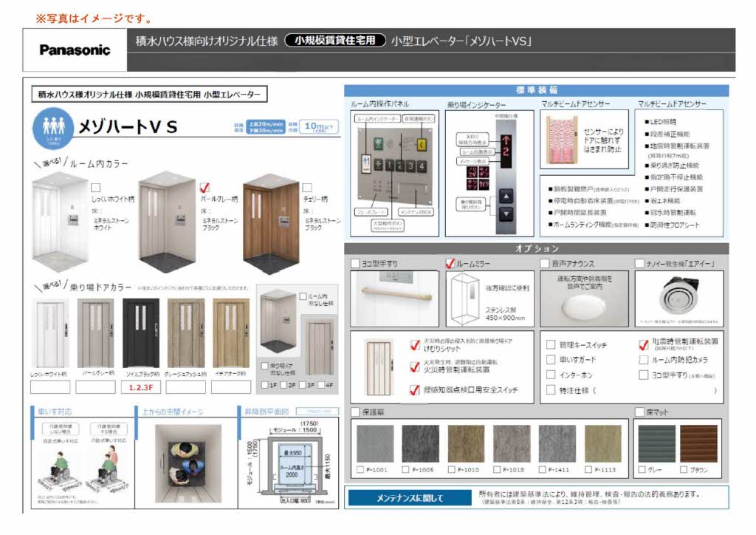Click the empty field under イデアオーク柄 door
Image resolution: width=756 pixels, height=535 pixels.
(231, 387)
